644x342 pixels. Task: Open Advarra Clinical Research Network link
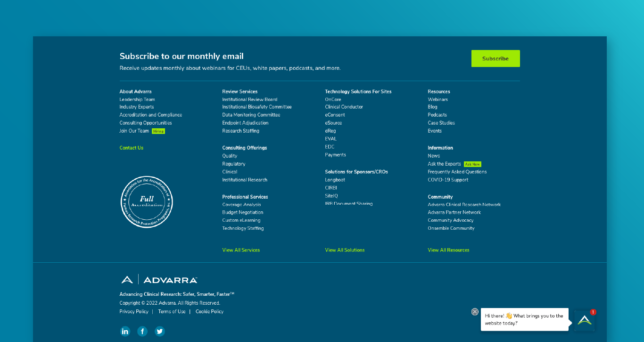[464, 205]
